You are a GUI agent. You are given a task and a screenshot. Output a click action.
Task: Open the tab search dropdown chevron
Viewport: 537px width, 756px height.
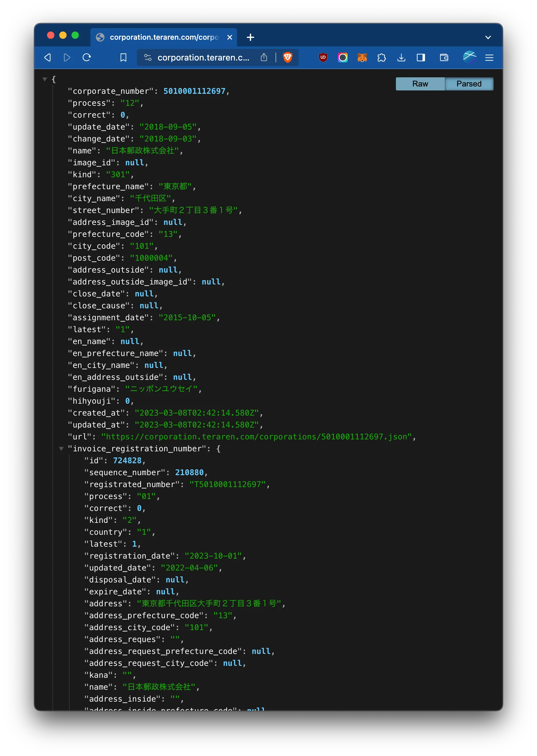pyautogui.click(x=488, y=37)
